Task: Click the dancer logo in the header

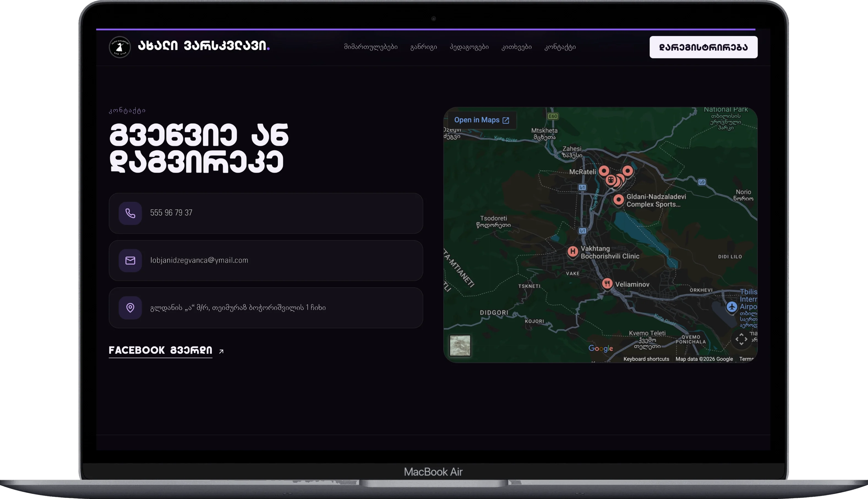Action: click(119, 47)
